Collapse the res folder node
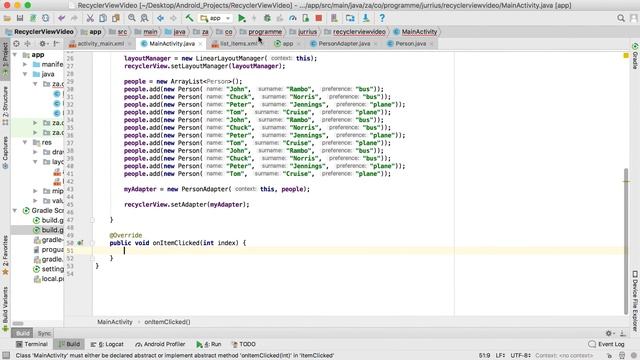The image size is (640, 360). 25,142
